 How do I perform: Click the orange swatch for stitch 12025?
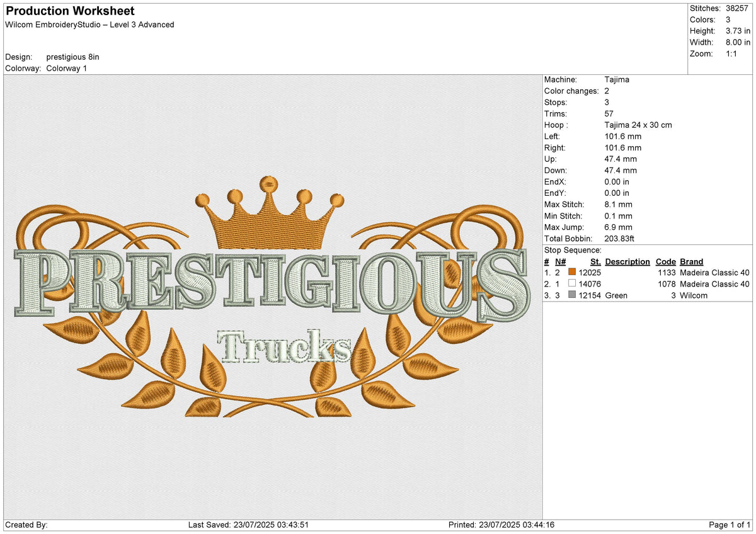click(x=572, y=273)
